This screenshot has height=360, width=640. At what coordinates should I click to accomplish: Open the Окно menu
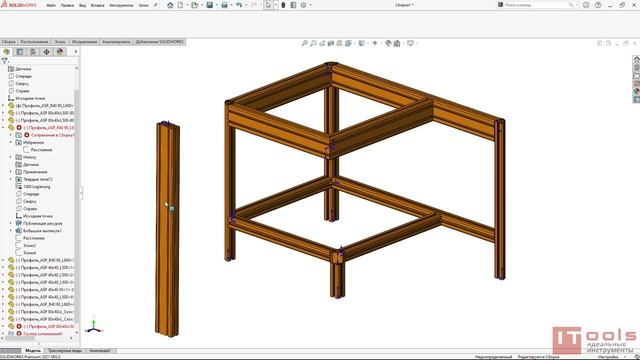[x=144, y=5]
